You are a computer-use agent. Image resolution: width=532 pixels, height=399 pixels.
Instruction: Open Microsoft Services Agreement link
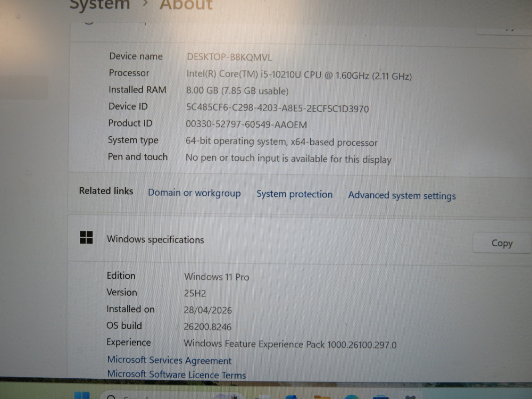coord(169,360)
